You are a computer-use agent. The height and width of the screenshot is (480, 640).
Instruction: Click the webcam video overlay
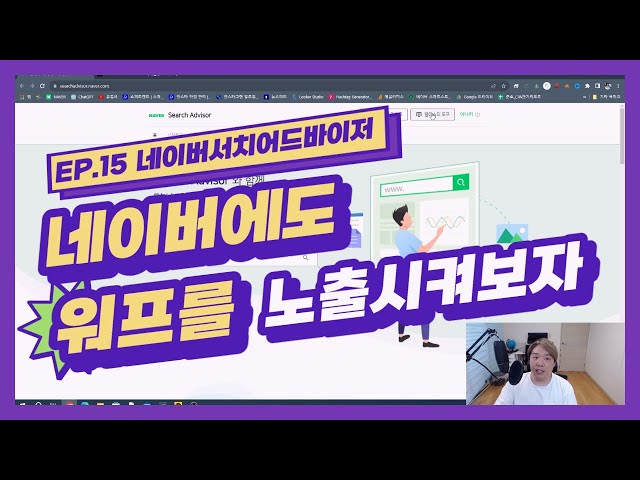[545, 364]
